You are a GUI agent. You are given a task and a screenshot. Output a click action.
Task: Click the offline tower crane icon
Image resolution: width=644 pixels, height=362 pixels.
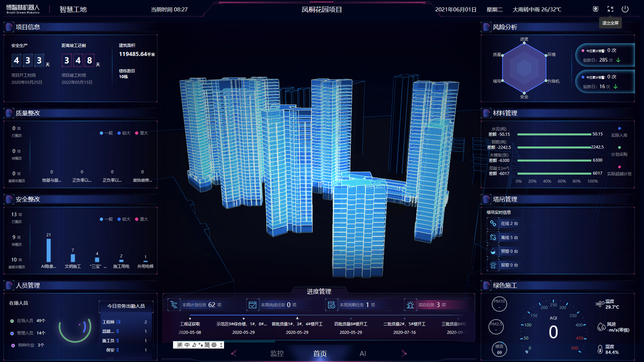click(493, 237)
